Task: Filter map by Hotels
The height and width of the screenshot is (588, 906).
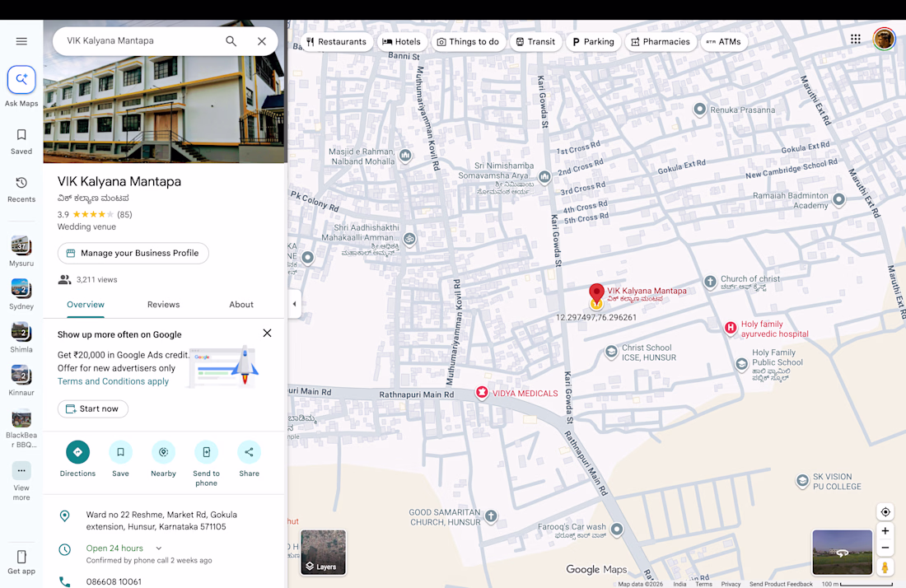Action: coord(402,41)
